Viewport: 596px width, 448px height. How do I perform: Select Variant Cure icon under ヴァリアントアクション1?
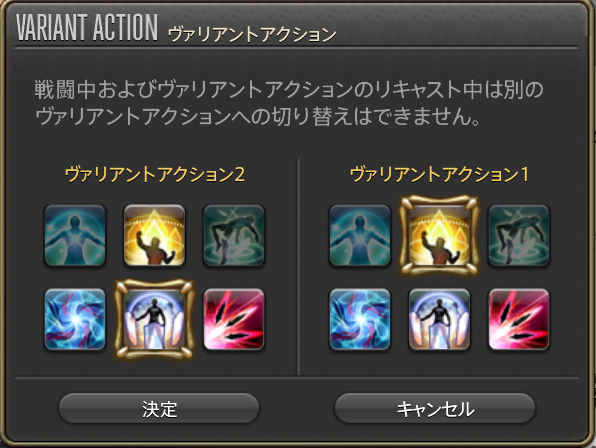pos(360,235)
